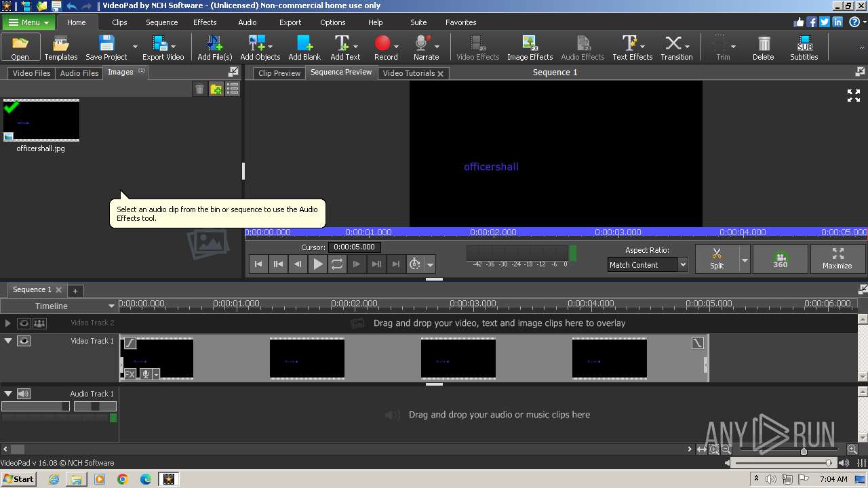Open the Subtitles tool

coord(804,47)
